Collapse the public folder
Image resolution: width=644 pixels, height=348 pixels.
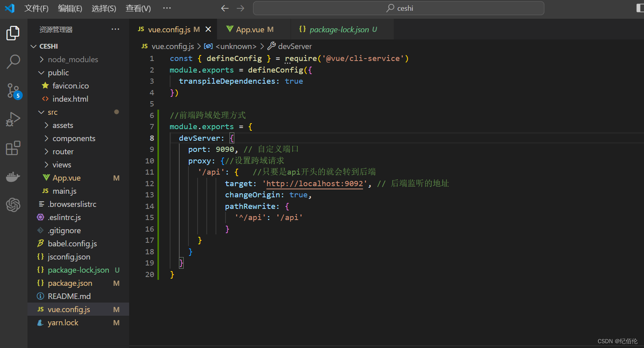pos(78,73)
